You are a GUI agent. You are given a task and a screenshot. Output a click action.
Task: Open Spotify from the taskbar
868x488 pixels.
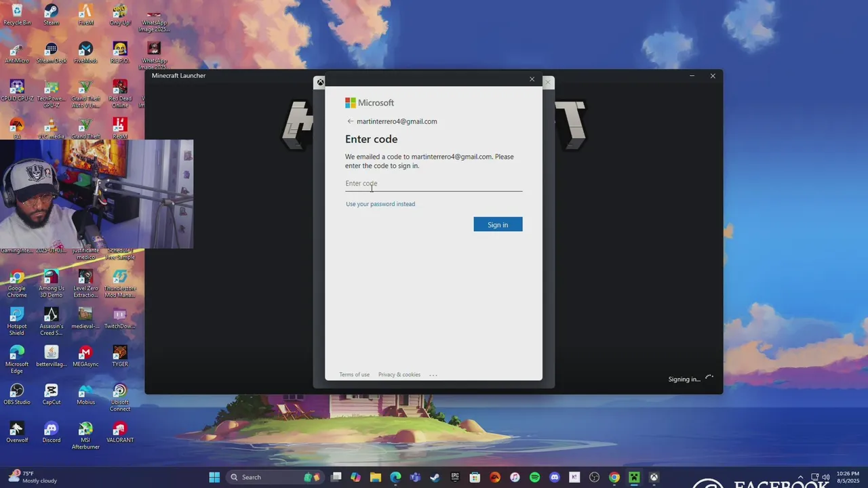(x=534, y=477)
